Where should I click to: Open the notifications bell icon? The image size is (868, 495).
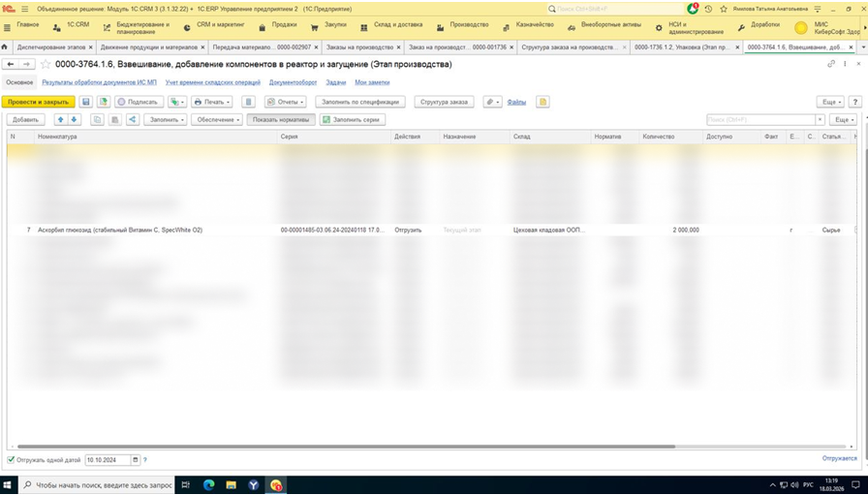693,8
